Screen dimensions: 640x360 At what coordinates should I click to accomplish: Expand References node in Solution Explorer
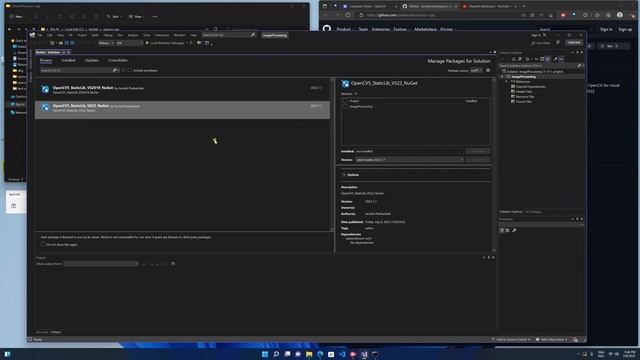tap(507, 82)
